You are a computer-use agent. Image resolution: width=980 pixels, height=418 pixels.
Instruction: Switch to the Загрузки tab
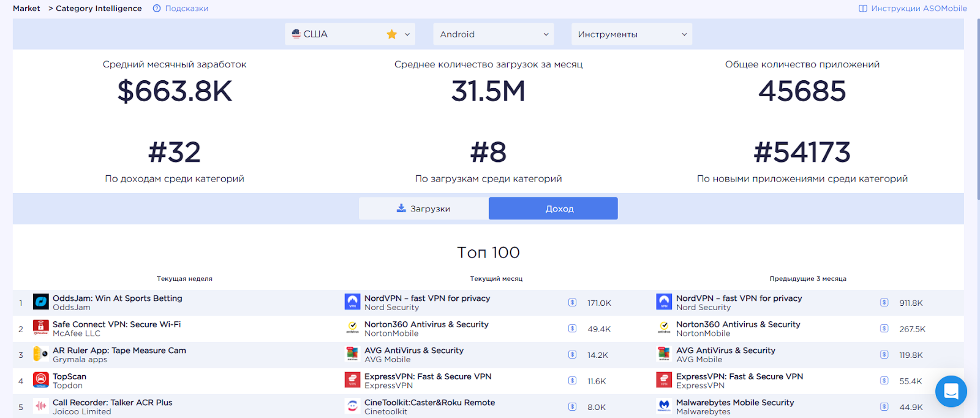coord(424,208)
